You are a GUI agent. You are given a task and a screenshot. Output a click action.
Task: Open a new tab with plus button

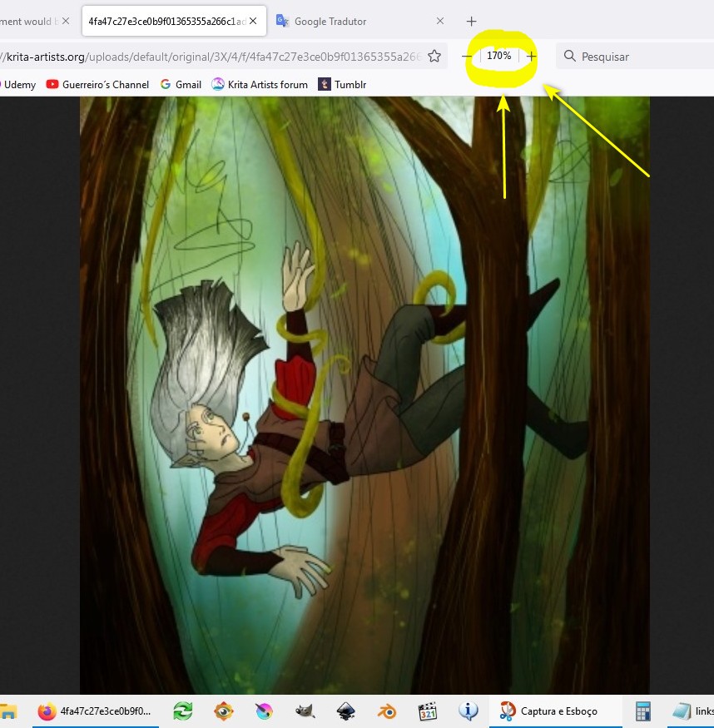471,22
